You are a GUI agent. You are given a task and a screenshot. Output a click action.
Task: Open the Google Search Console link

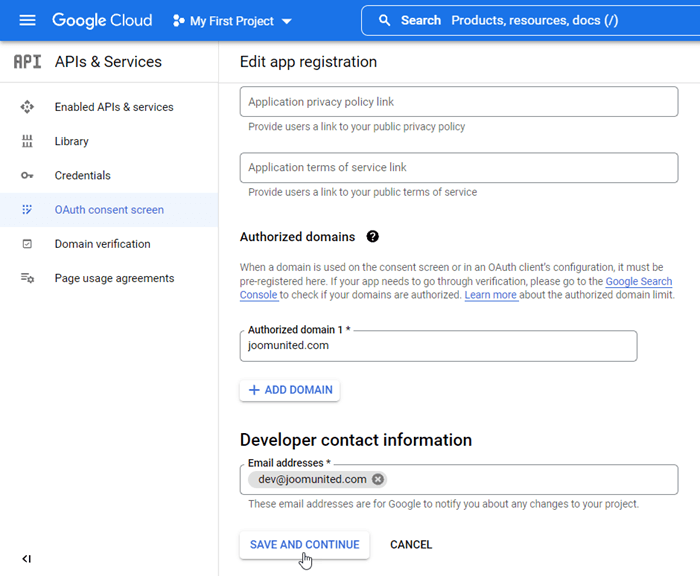click(x=638, y=282)
